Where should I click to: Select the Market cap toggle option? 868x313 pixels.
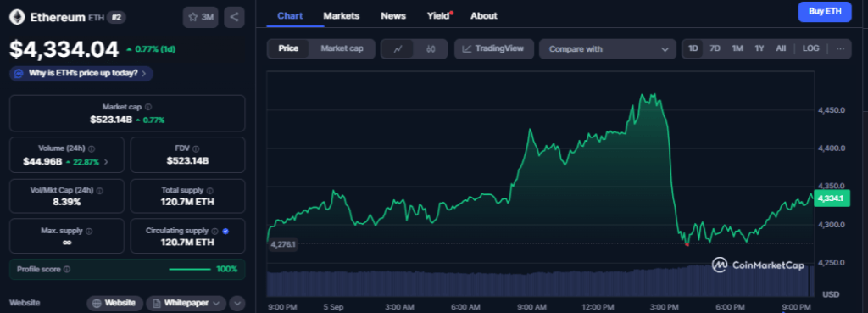(342, 48)
